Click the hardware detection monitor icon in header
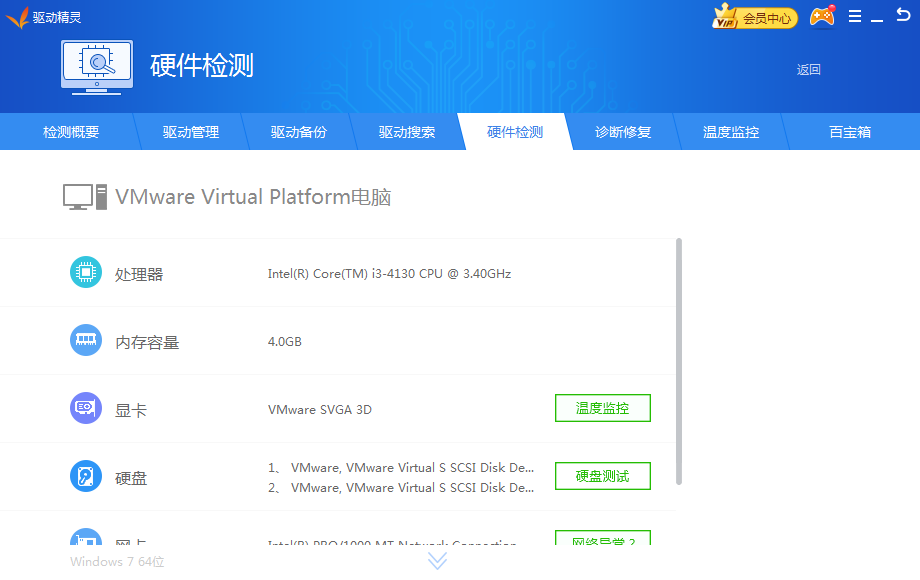 97,66
